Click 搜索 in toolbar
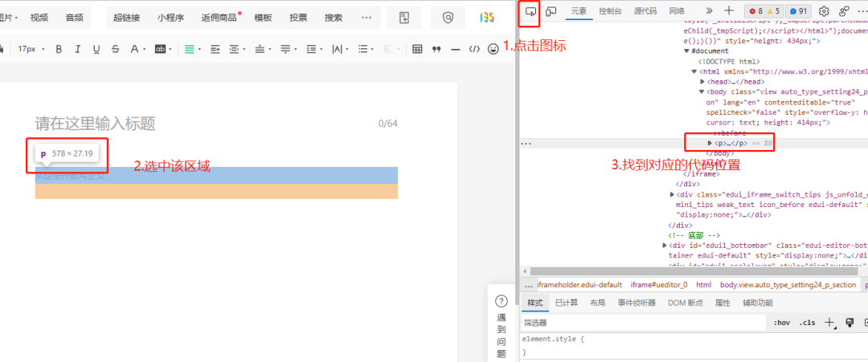Viewport: 868px width, 362px height. point(334,18)
